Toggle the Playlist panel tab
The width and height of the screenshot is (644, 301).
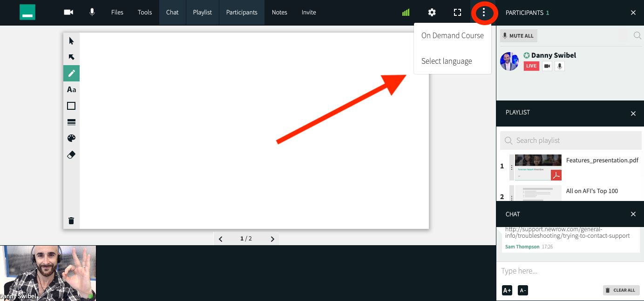point(203,13)
